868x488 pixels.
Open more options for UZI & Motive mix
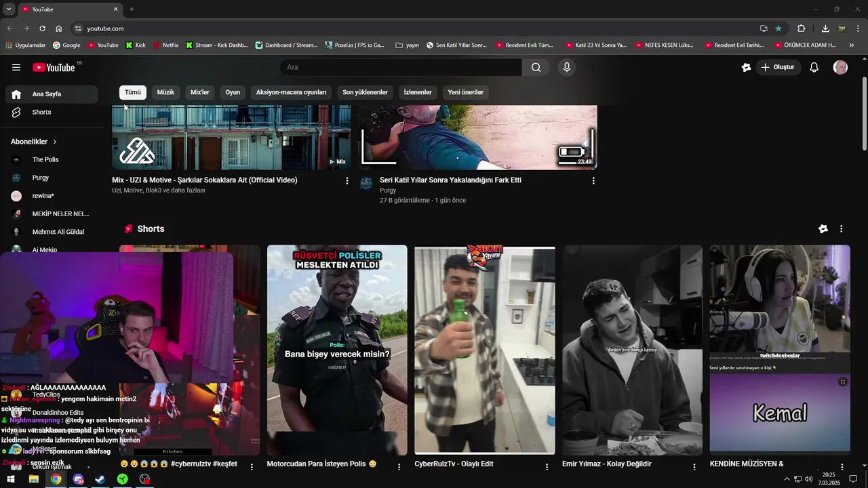pos(347,181)
